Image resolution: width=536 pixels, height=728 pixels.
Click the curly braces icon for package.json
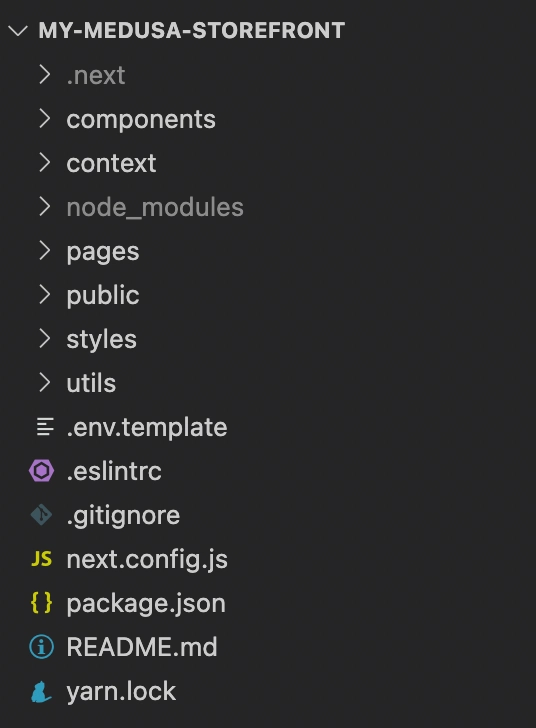41,603
